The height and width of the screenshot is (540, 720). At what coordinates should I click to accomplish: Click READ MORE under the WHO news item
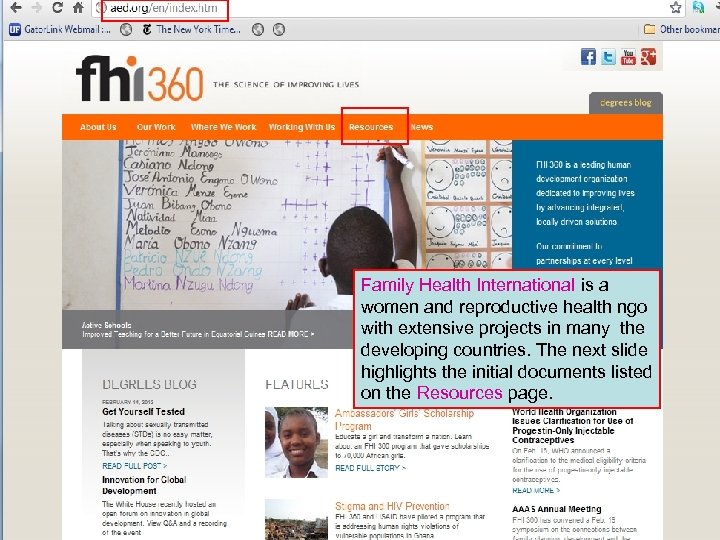click(x=536, y=490)
